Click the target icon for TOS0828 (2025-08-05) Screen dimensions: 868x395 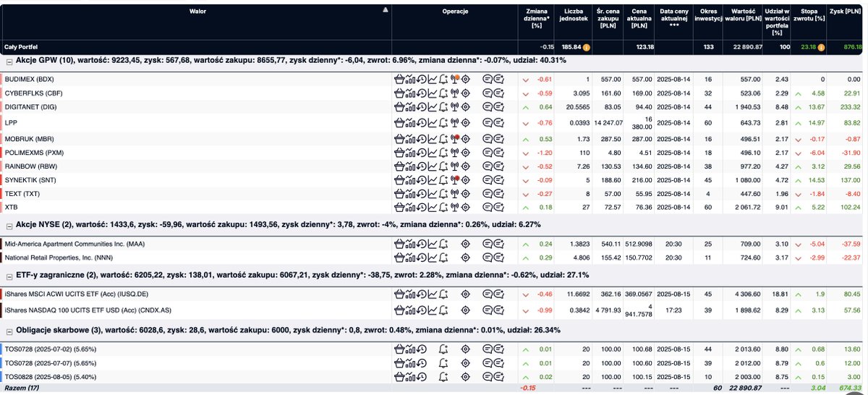(467, 376)
